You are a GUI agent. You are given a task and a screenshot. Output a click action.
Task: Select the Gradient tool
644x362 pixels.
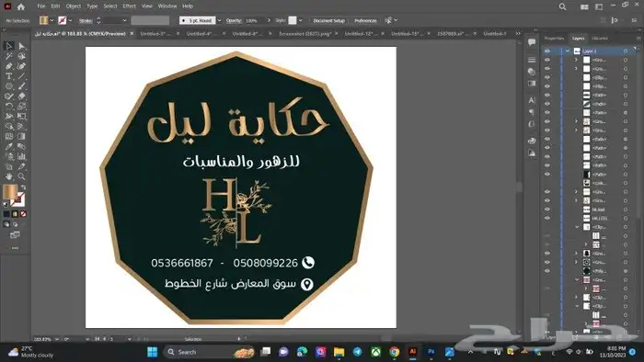point(21,137)
